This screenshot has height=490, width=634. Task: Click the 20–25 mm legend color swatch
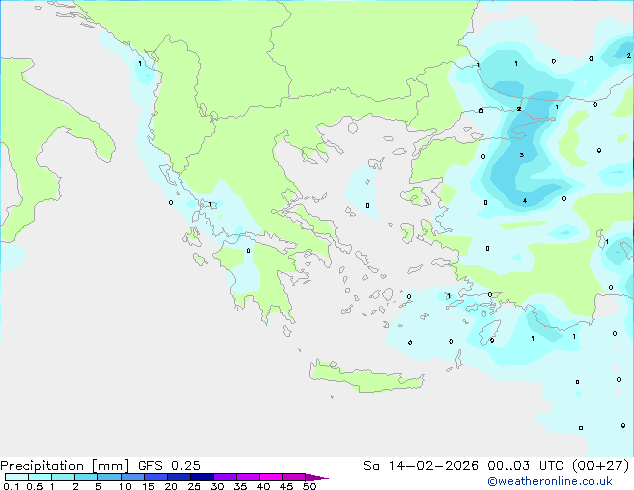[178, 477]
